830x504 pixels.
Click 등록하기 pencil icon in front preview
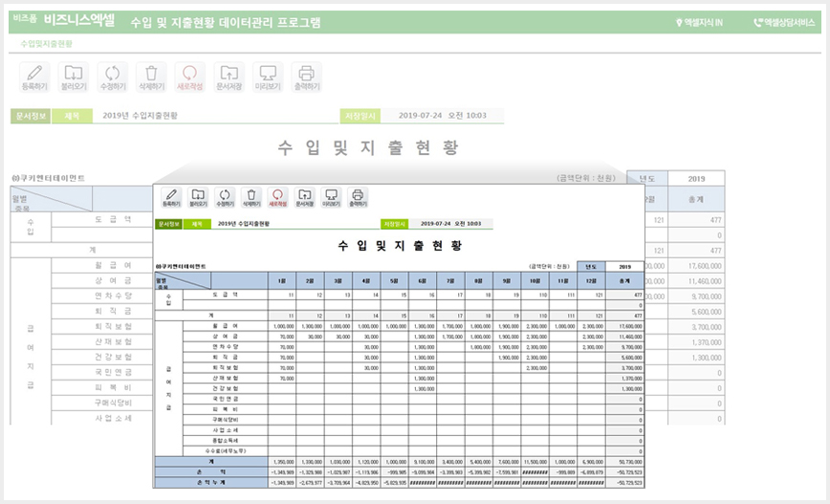(x=171, y=197)
